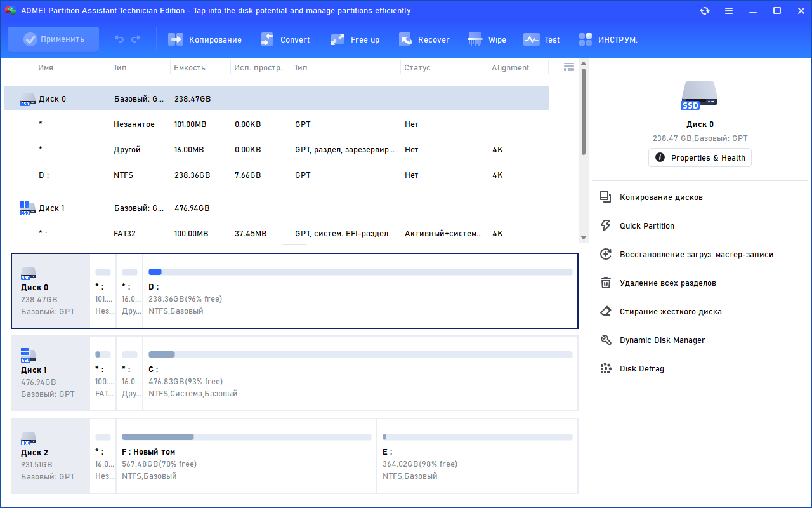Click Стирание жесткого диска option
This screenshot has height=508, width=812.
671,312
